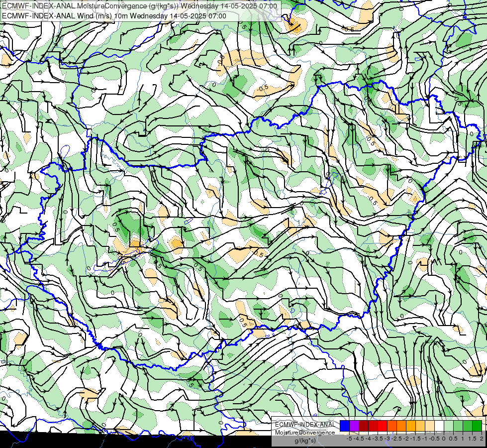Choose the amber legend swatch between -2 and -1.5
This screenshot has height=448, width=487.
pyautogui.click(x=411, y=426)
